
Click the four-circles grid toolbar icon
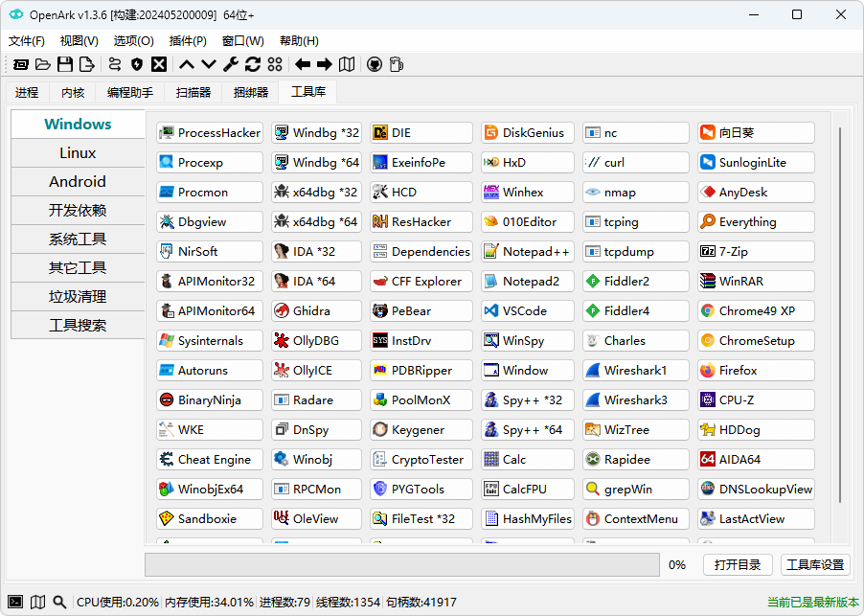click(274, 64)
